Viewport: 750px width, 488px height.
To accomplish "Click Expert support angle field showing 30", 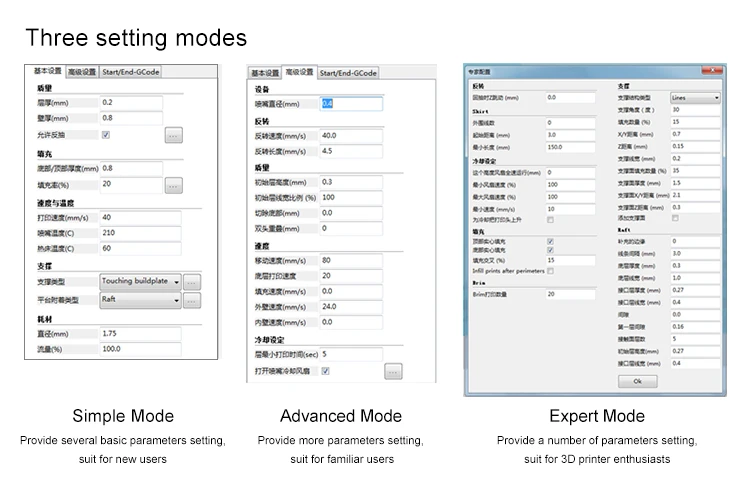I will tap(695, 110).
